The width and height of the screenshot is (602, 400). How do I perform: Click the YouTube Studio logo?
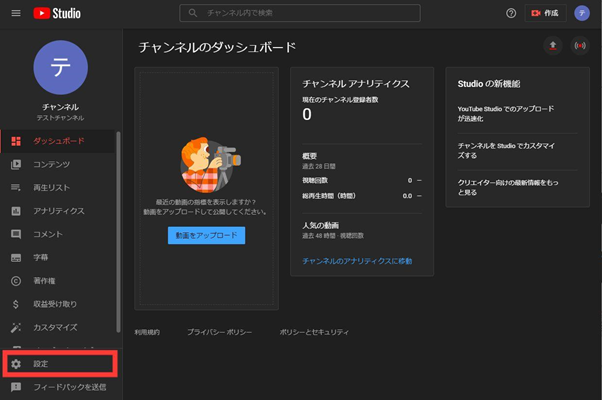pyautogui.click(x=57, y=13)
